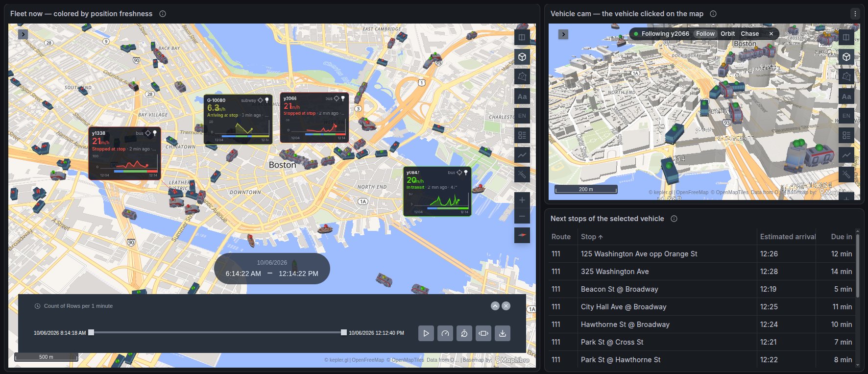This screenshot has height=374, width=868.
Task: Toggle 3D view in Vehicle cam map
Action: pos(846,57)
